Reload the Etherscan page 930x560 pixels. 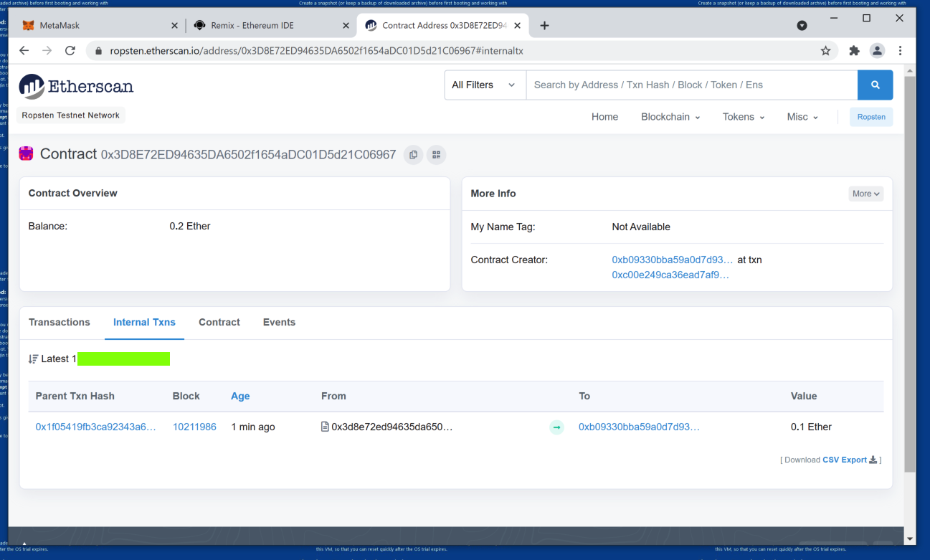(x=70, y=51)
